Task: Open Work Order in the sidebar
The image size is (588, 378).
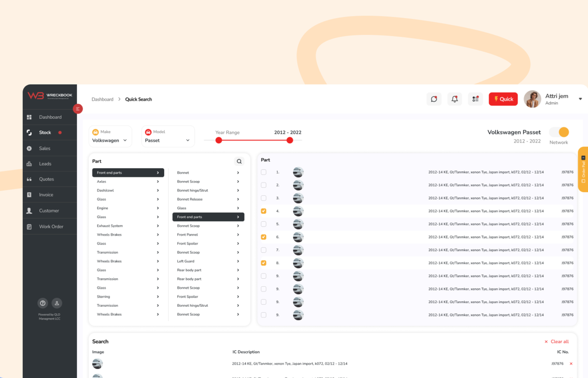Action: pos(51,227)
